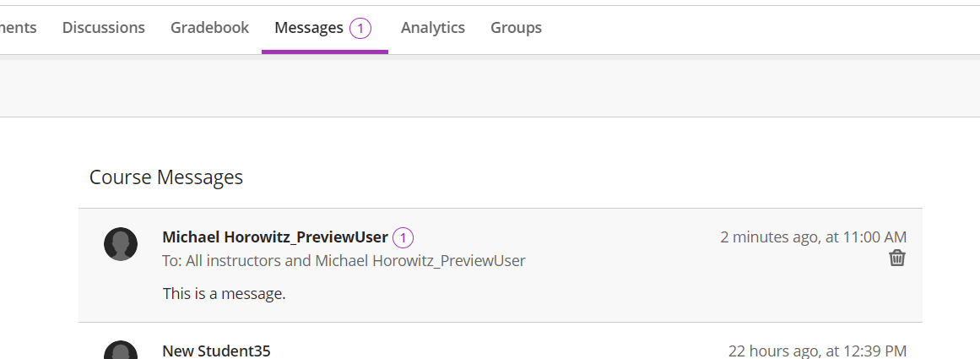
Task: Click the "To: All instructors" recipients line
Action: click(x=344, y=261)
